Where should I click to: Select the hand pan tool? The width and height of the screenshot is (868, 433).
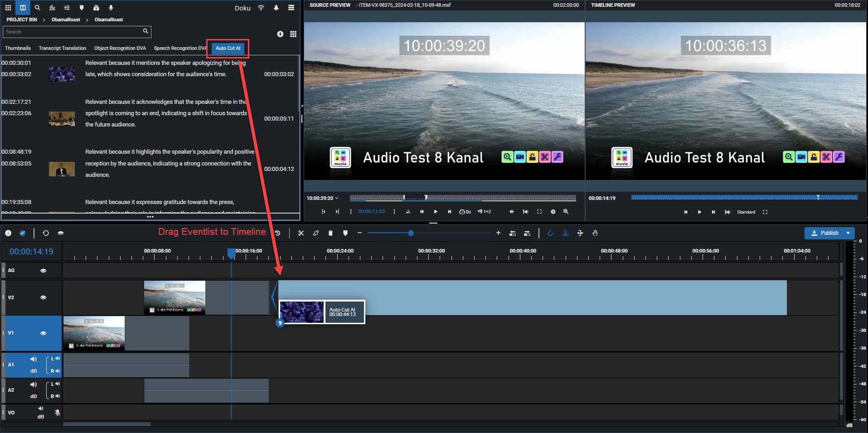point(595,233)
